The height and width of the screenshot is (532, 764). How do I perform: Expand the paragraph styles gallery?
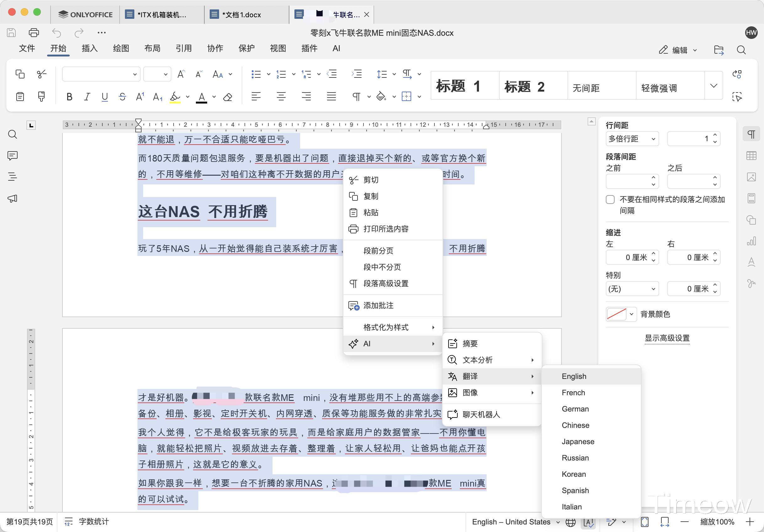[713, 86]
